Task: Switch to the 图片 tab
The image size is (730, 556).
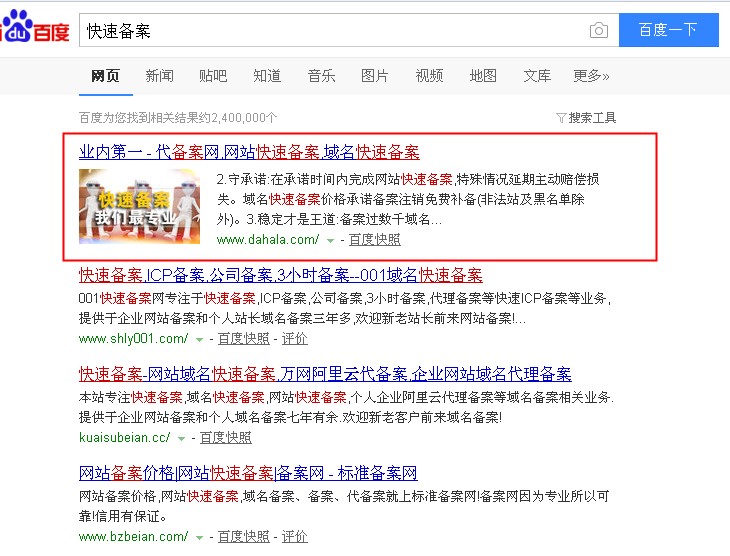Action: click(375, 76)
